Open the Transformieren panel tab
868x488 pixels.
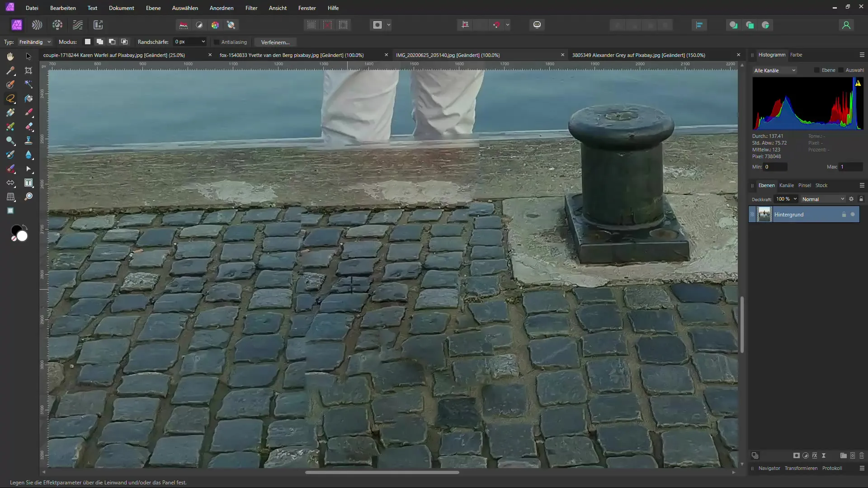[x=801, y=468]
